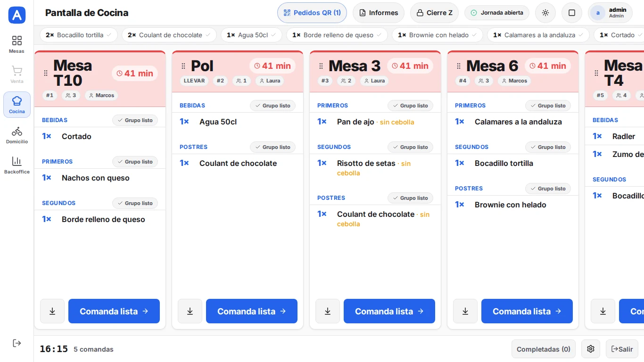Toggle the light/dark theme sun icon
The height and width of the screenshot is (362, 644).
tap(545, 13)
